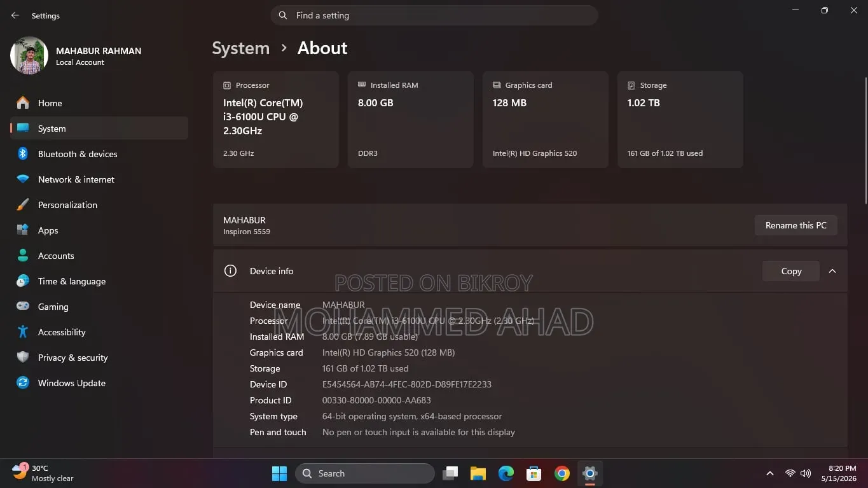Screen dimensions: 868x488
Task: Open the volume speaker tray icon
Action: (x=806, y=473)
